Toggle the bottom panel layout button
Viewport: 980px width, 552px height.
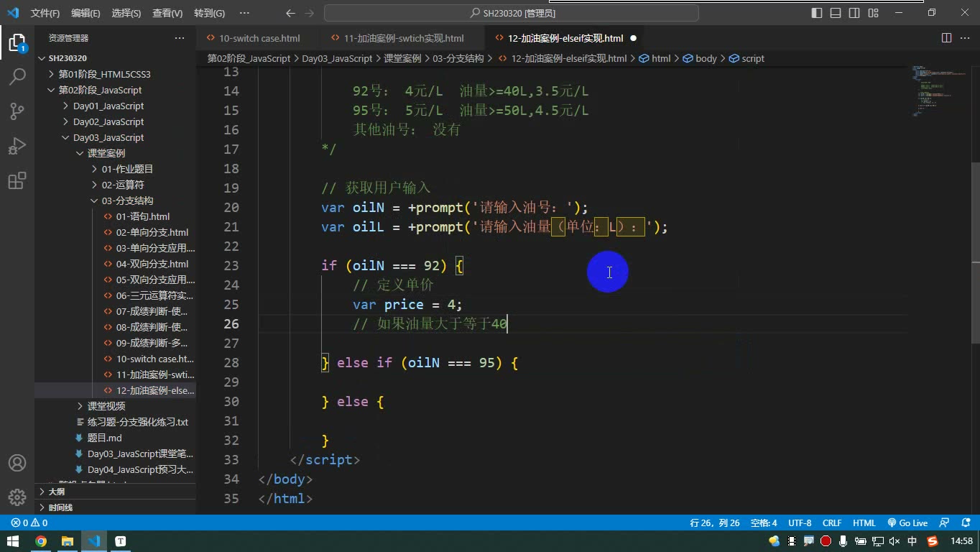pyautogui.click(x=836, y=13)
